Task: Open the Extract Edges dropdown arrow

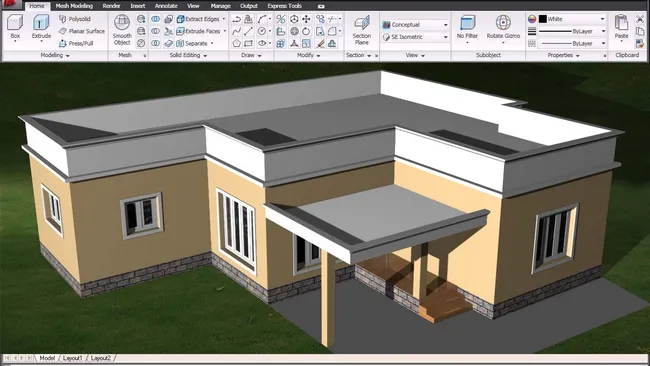Action: (224, 19)
